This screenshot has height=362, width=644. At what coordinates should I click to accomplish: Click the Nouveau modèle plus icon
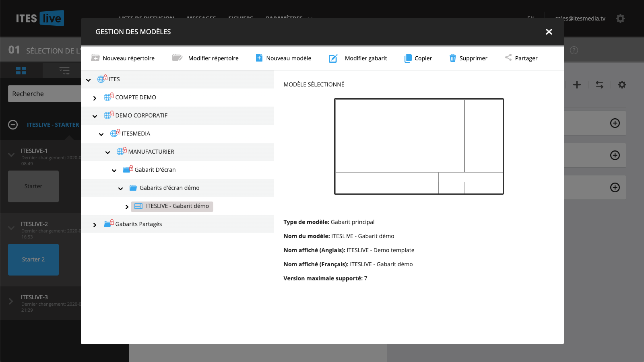click(259, 58)
